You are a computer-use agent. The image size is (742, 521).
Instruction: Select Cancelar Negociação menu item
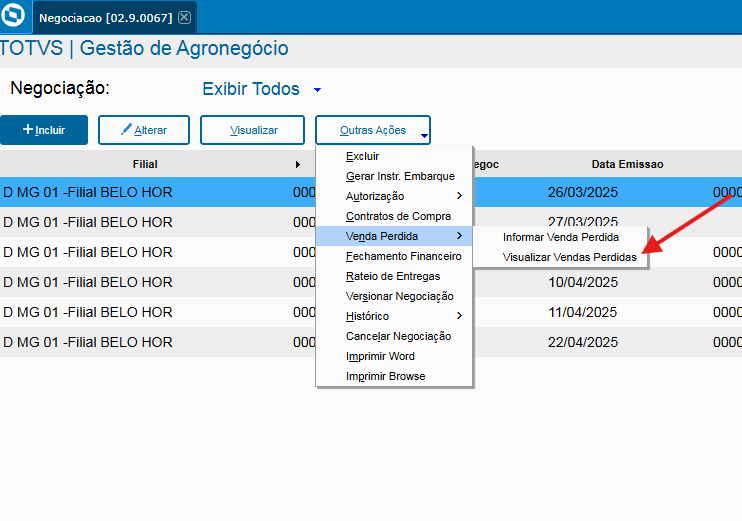coord(394,336)
